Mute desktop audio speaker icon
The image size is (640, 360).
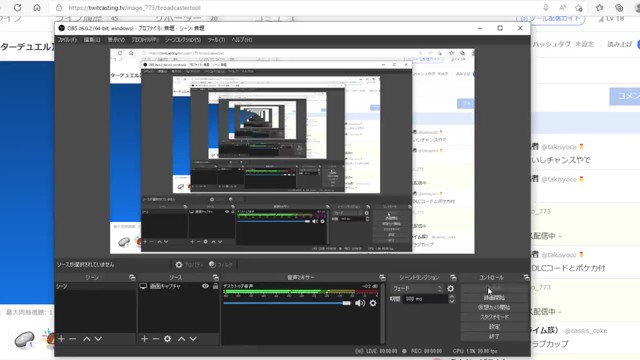point(360,303)
